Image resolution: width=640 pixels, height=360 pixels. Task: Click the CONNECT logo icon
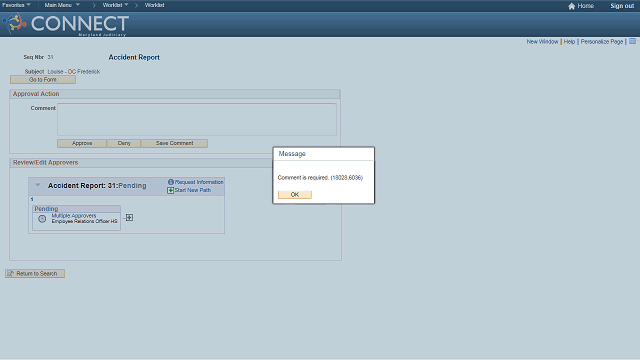click(15, 23)
